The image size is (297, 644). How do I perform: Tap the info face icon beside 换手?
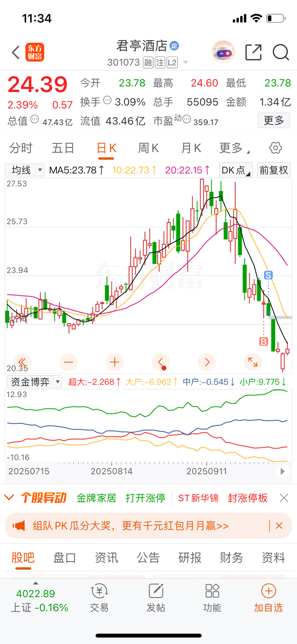pyautogui.click(x=108, y=100)
